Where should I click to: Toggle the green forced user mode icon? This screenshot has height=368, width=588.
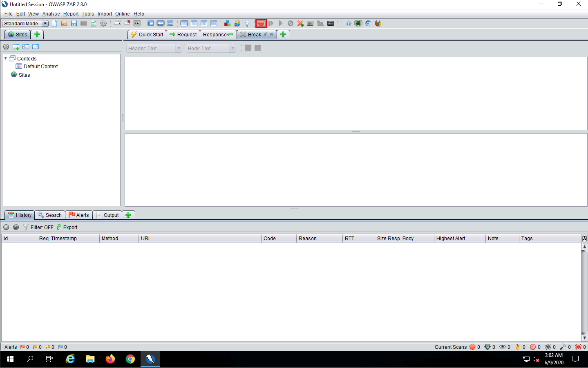click(358, 23)
